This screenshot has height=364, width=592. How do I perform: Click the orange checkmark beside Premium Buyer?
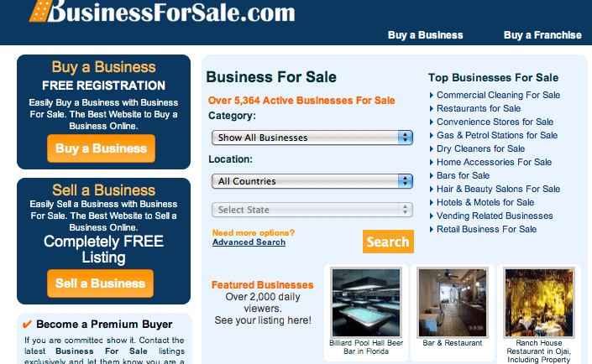click(x=27, y=324)
